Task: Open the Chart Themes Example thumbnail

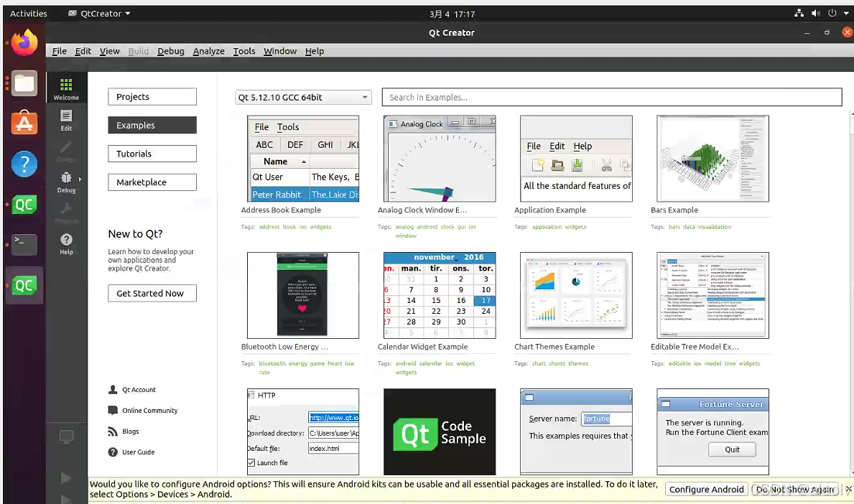Action: click(576, 295)
